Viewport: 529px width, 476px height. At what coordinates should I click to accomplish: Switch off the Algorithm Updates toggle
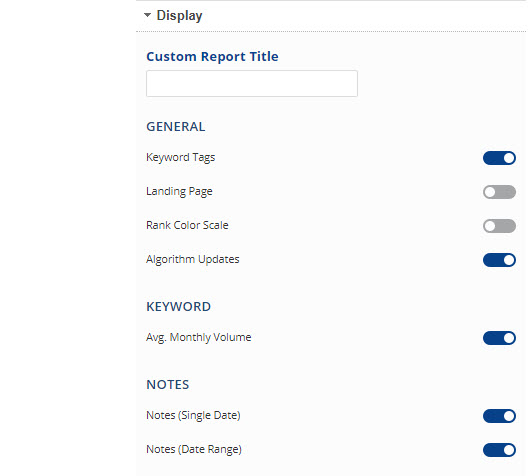tap(499, 260)
